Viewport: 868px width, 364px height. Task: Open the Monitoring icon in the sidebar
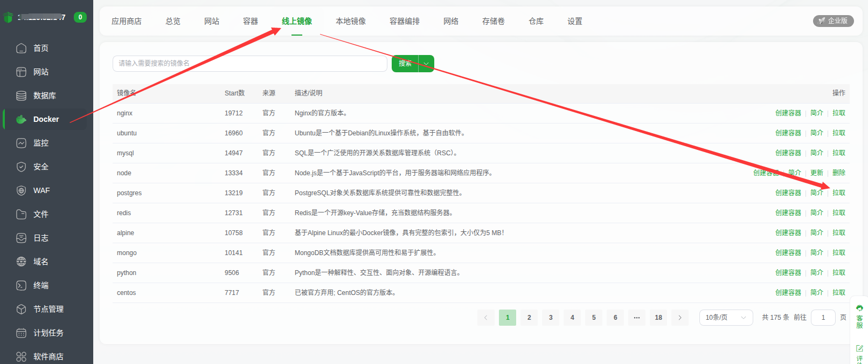click(x=21, y=143)
